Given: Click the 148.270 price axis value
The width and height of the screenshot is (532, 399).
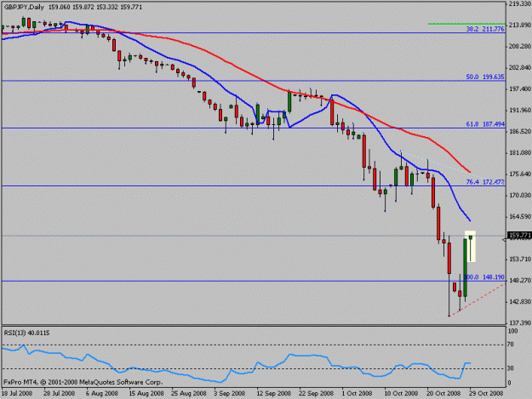Looking at the screenshot, I should [519, 281].
